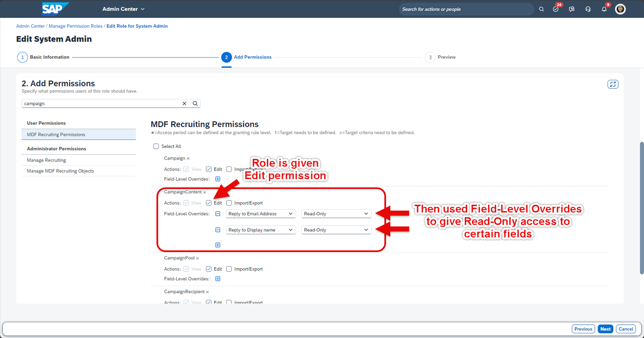The height and width of the screenshot is (338, 644).
Task: Add field-level override for CampaignPool
Action: (218, 279)
